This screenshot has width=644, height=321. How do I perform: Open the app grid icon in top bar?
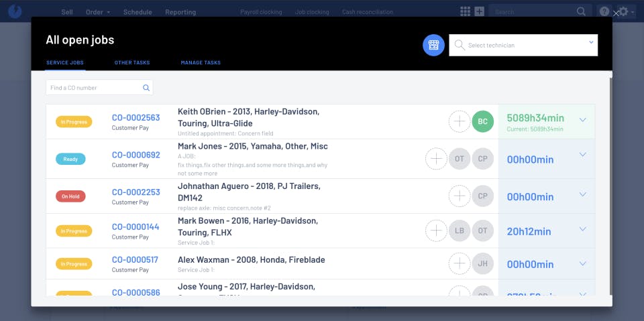click(x=465, y=11)
